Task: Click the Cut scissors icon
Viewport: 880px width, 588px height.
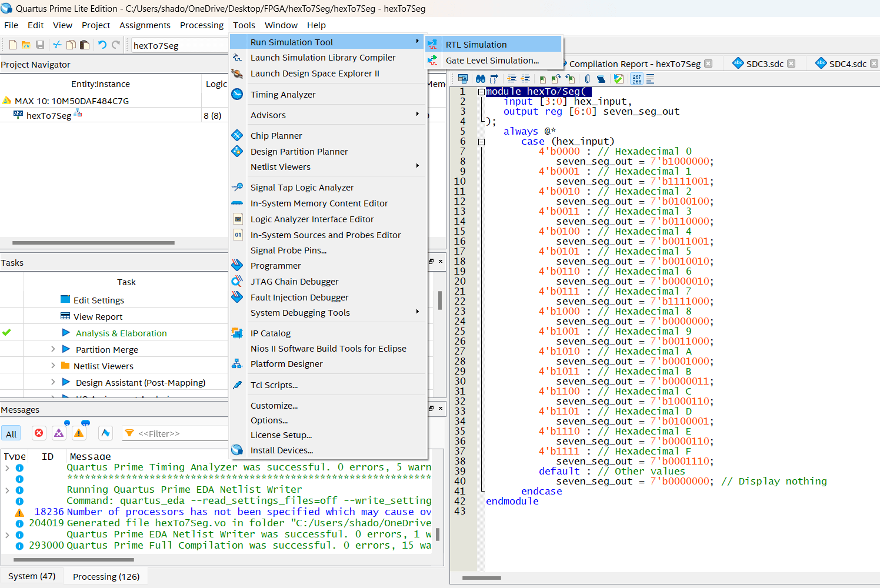Action: point(57,45)
